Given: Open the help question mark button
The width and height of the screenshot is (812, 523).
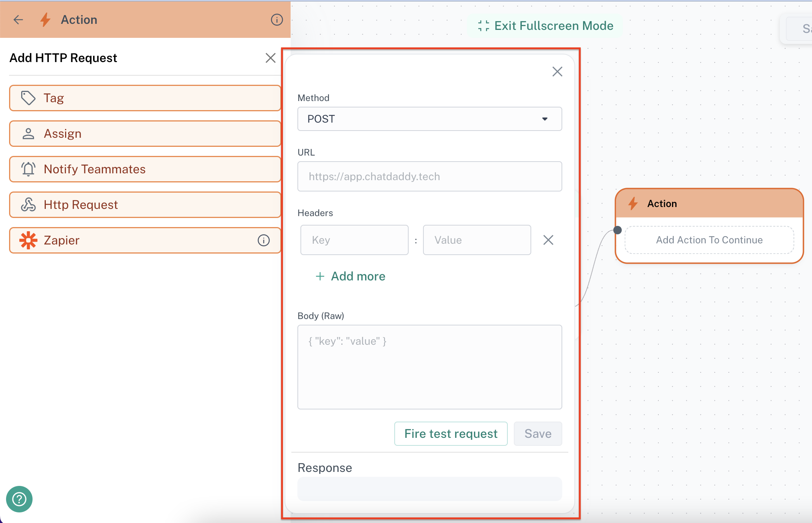Looking at the screenshot, I should coord(19,499).
